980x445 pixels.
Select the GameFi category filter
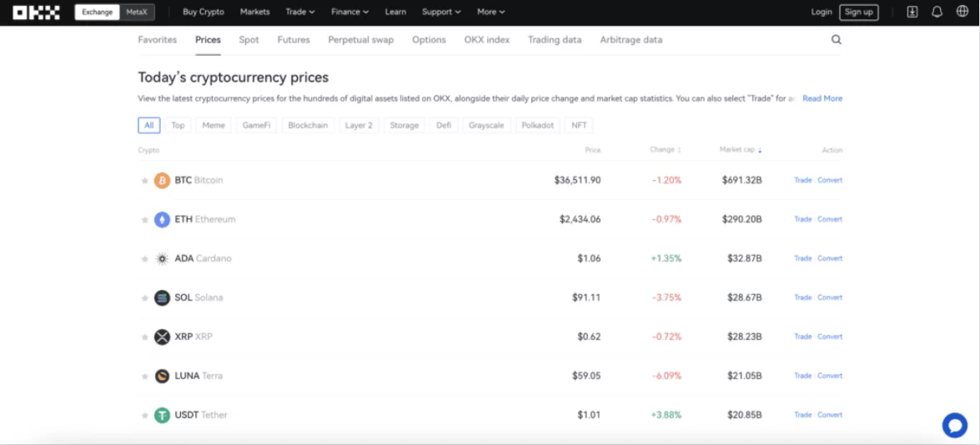click(257, 126)
